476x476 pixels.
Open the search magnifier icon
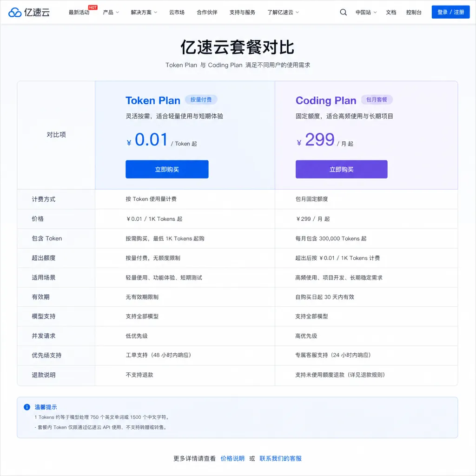click(x=343, y=12)
